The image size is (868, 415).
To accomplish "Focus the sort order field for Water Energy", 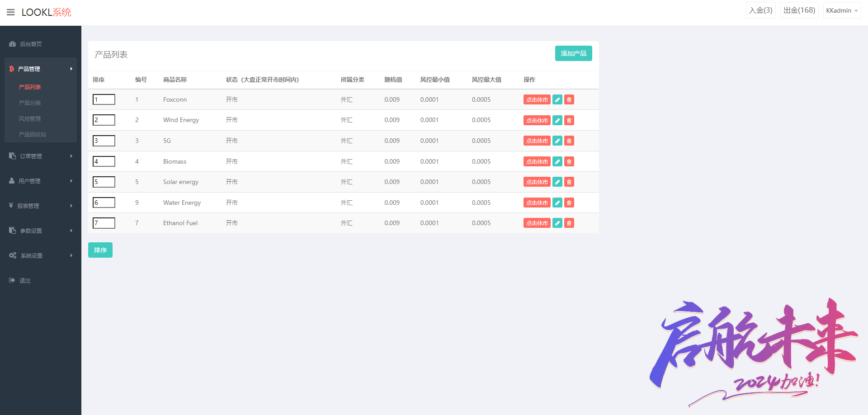I will [x=104, y=203].
